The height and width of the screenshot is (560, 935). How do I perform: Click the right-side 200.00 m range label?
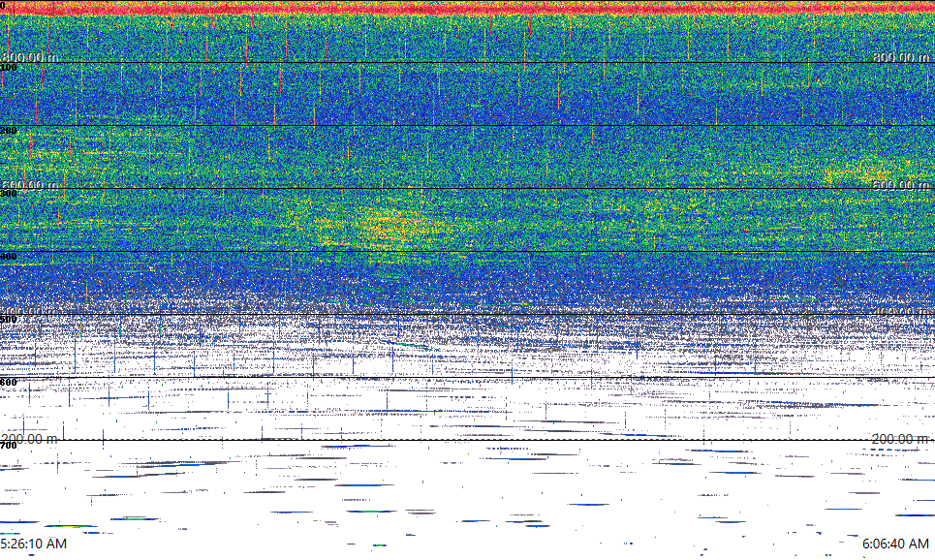pyautogui.click(x=901, y=439)
